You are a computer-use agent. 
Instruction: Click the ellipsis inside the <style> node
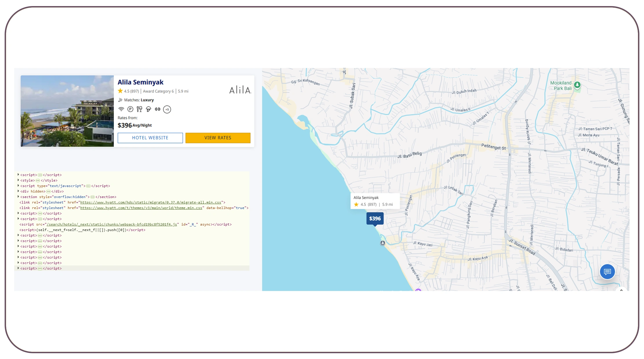click(38, 180)
